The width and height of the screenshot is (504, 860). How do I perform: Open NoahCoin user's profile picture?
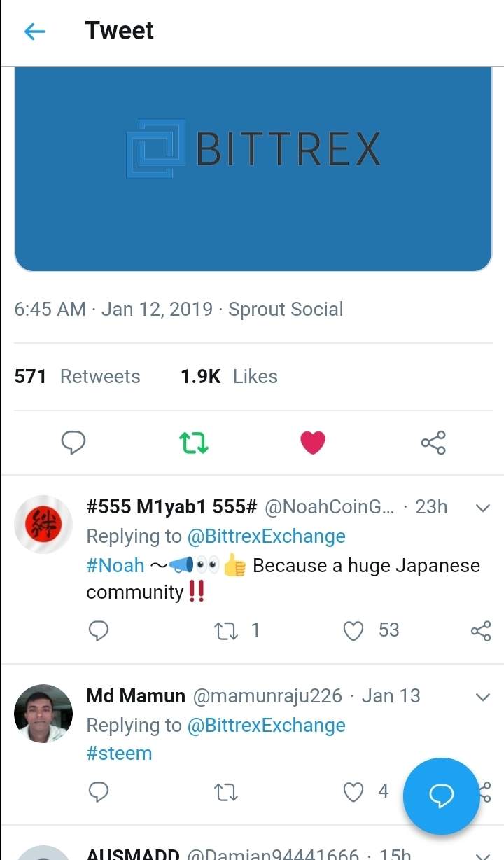coord(43,525)
